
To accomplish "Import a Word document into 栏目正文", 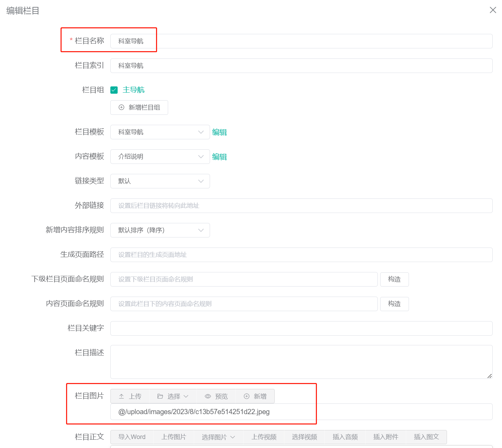I will click(x=132, y=437).
